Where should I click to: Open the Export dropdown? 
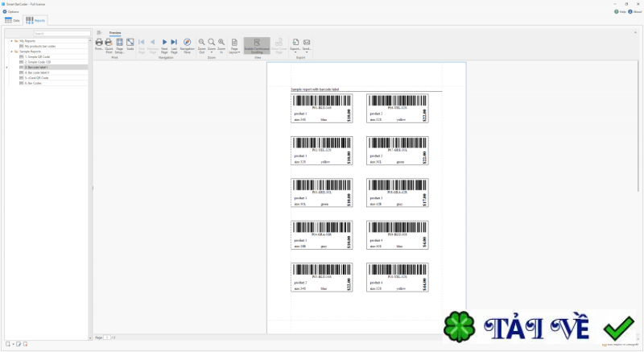click(295, 45)
